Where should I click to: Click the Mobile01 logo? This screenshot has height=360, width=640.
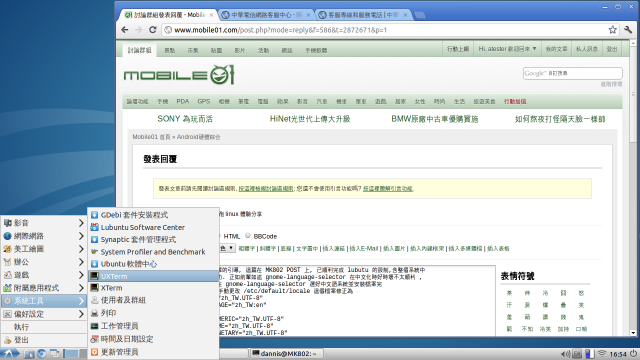point(179,75)
